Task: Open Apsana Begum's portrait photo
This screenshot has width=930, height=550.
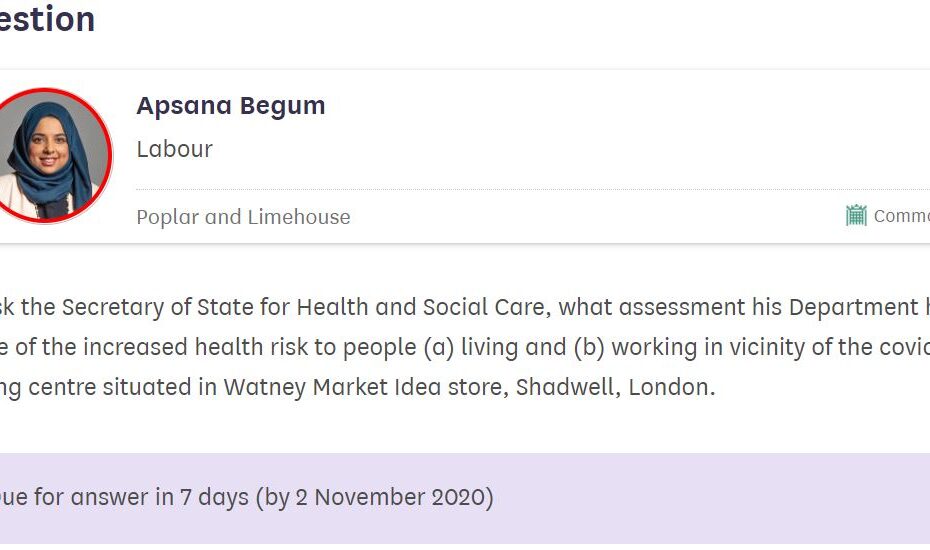Action: (x=52, y=155)
